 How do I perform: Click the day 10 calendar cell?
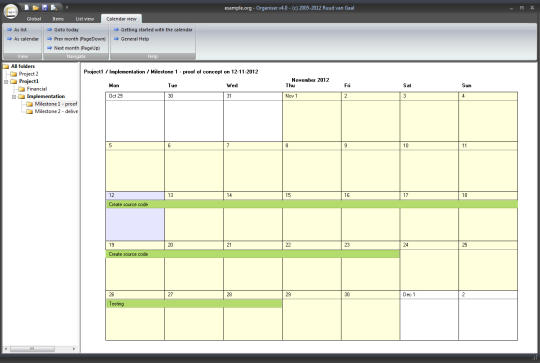pos(429,166)
